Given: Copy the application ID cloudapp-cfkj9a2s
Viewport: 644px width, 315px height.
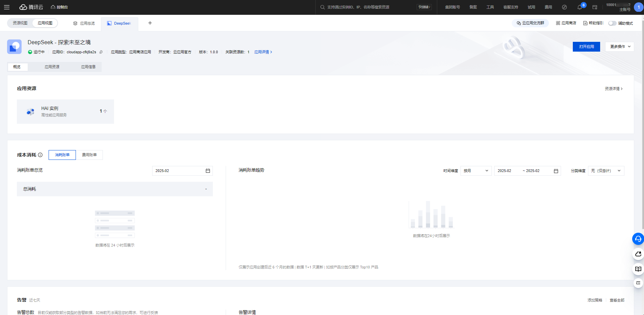Looking at the screenshot, I should click(101, 52).
